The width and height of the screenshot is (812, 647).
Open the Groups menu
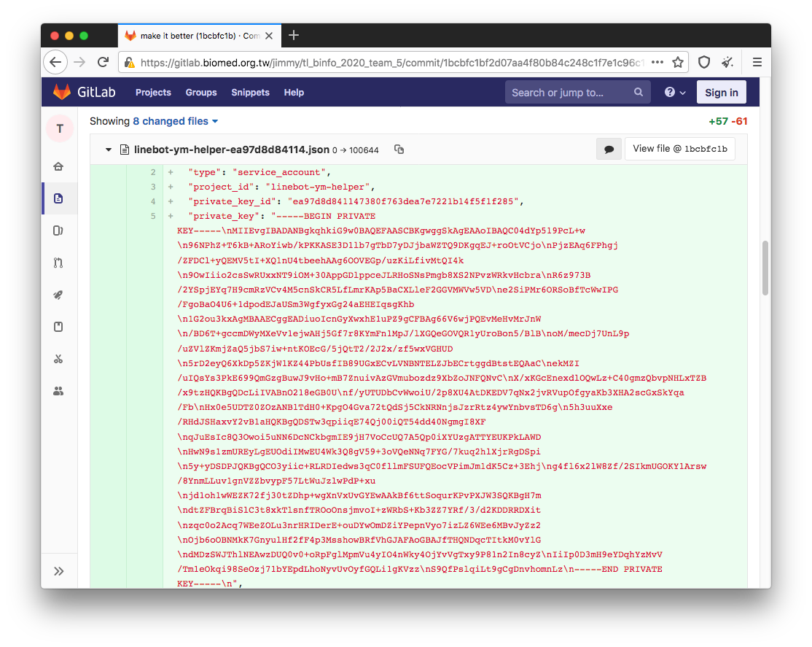[201, 93]
